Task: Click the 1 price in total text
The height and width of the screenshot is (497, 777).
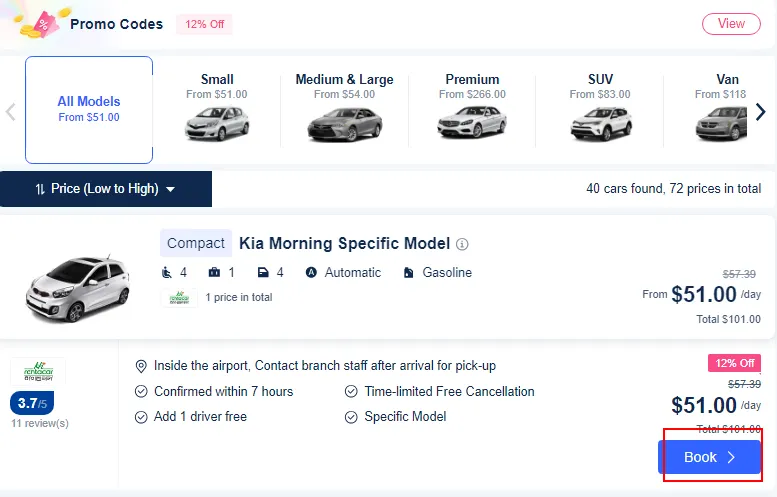Action: [x=239, y=297]
